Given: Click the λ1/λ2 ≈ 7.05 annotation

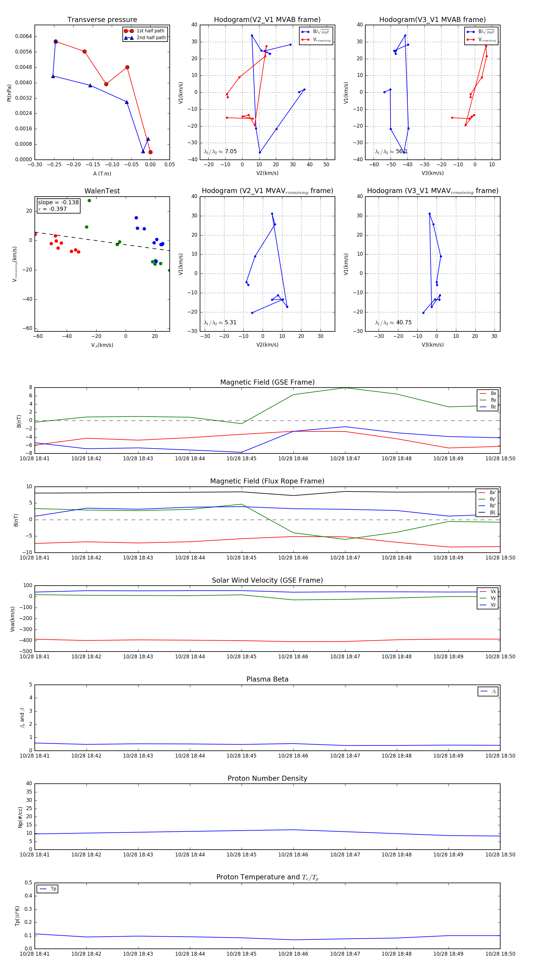Looking at the screenshot, I should click(220, 151).
